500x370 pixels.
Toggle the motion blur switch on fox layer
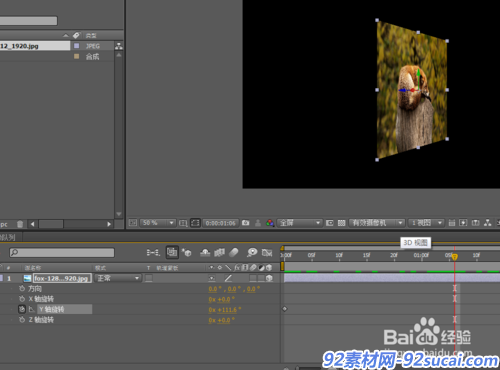(253, 278)
